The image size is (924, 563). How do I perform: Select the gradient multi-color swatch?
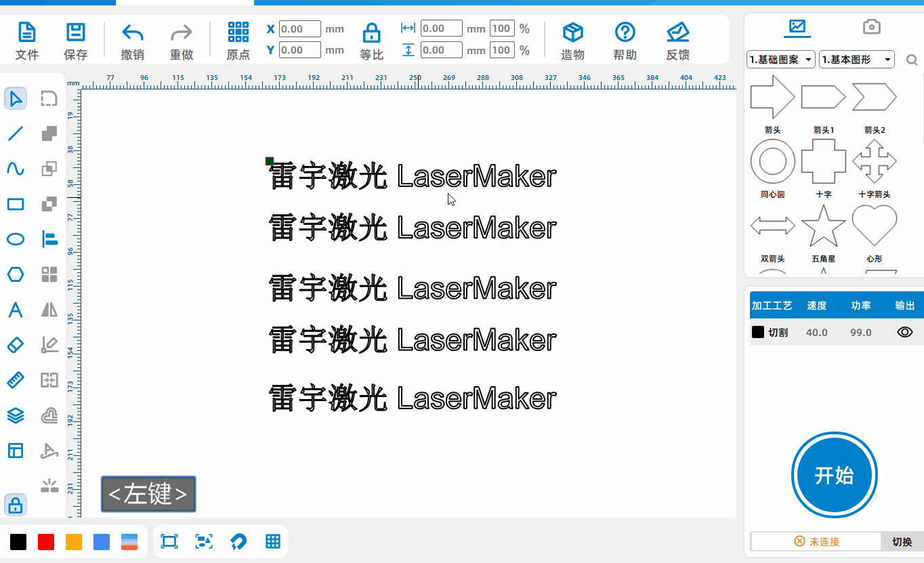pos(129,541)
